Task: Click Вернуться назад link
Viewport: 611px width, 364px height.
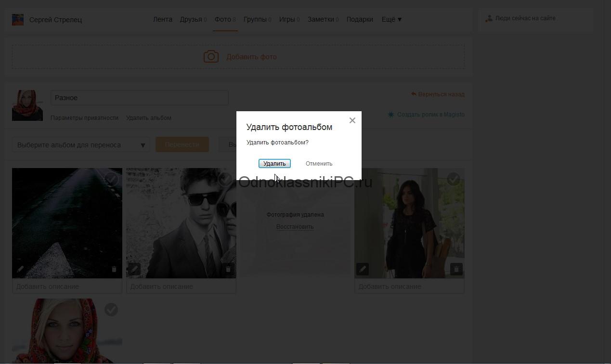Action: [x=441, y=94]
